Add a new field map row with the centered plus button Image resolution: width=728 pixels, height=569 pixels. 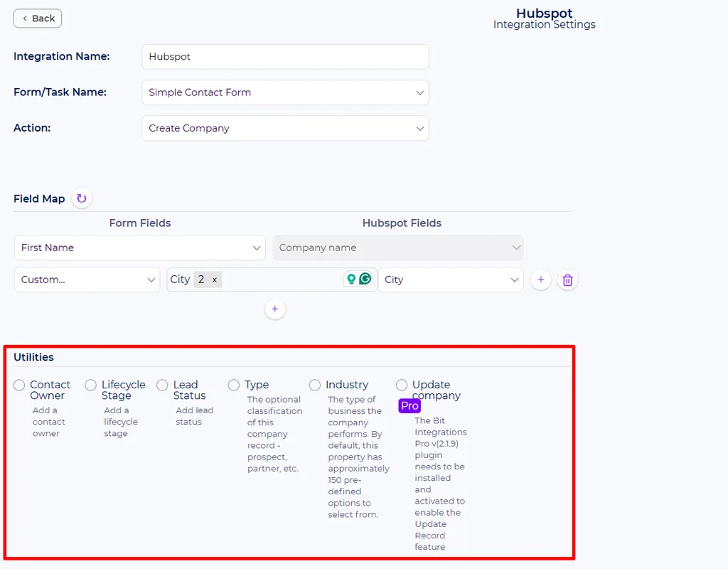click(x=275, y=309)
